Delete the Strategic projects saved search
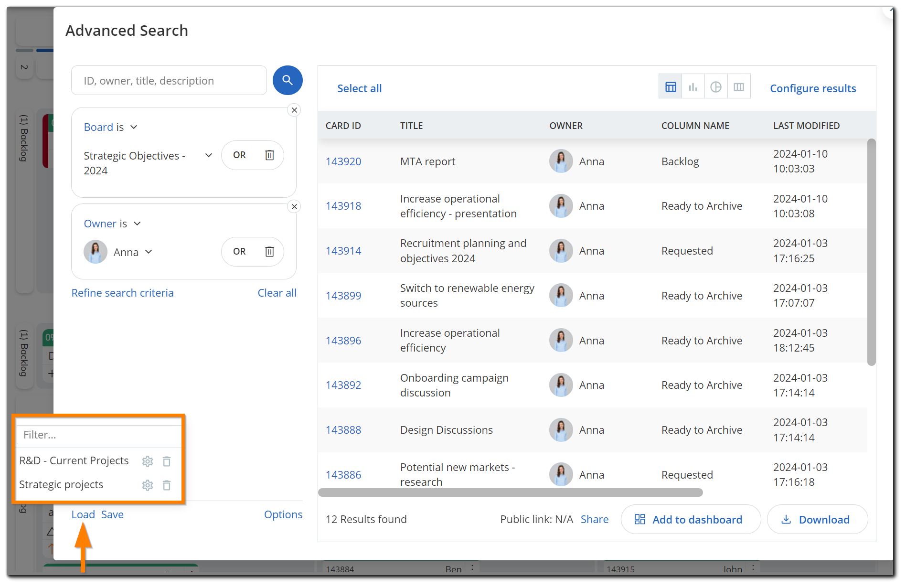 167,485
